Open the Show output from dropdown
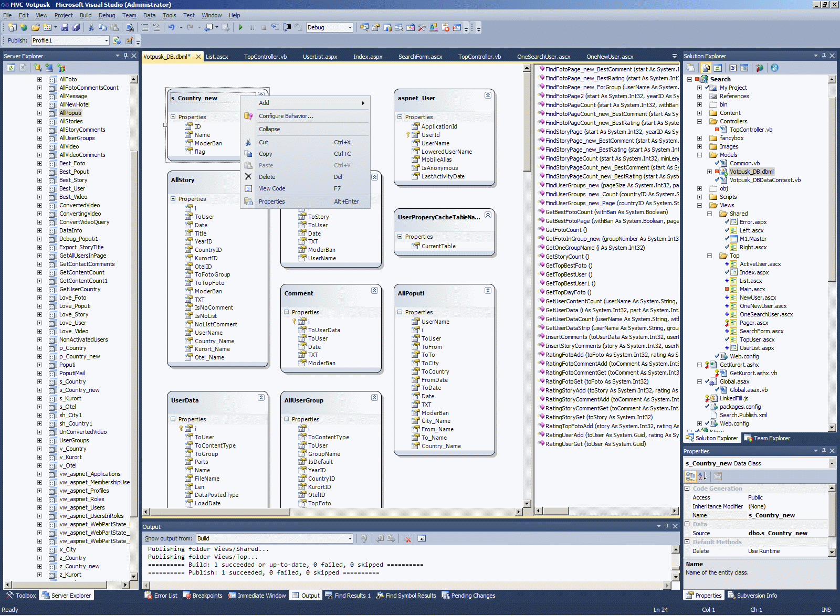 350,538
